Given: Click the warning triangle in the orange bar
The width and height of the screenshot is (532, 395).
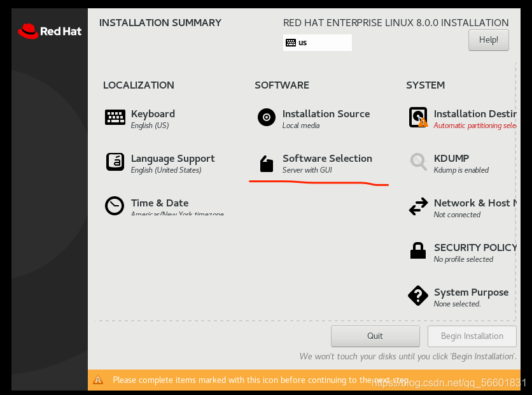Looking at the screenshot, I should (x=98, y=380).
